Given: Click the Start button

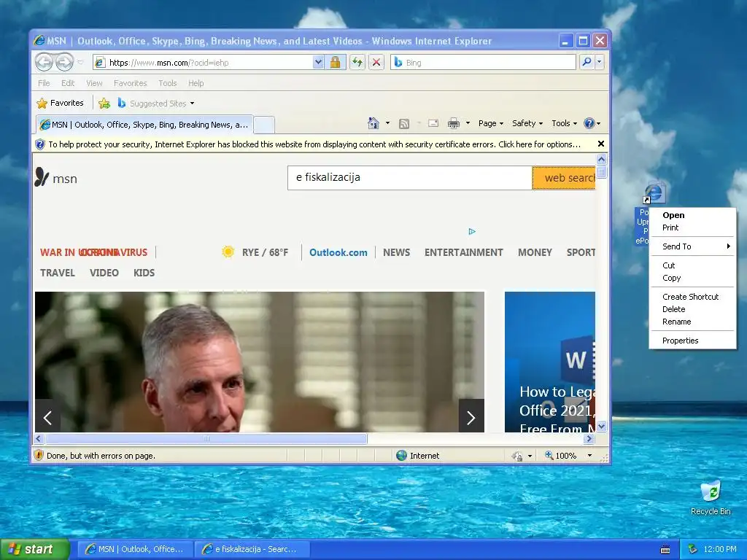Looking at the screenshot, I should 35,549.
